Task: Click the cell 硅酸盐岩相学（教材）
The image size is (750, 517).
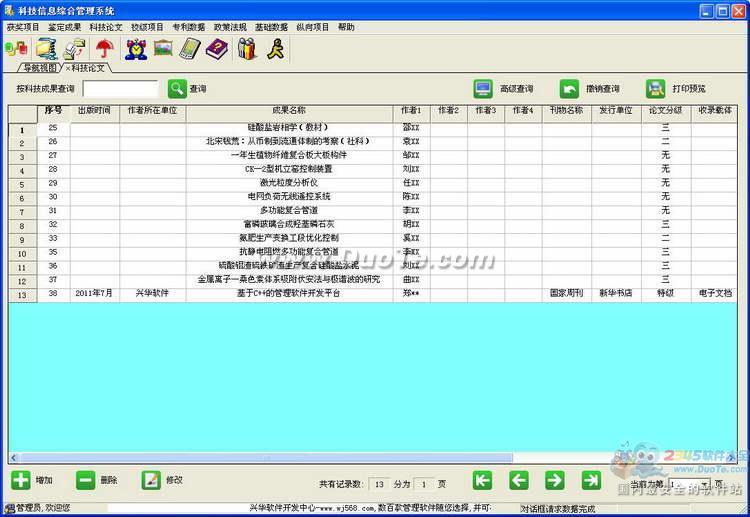Action: coord(288,128)
